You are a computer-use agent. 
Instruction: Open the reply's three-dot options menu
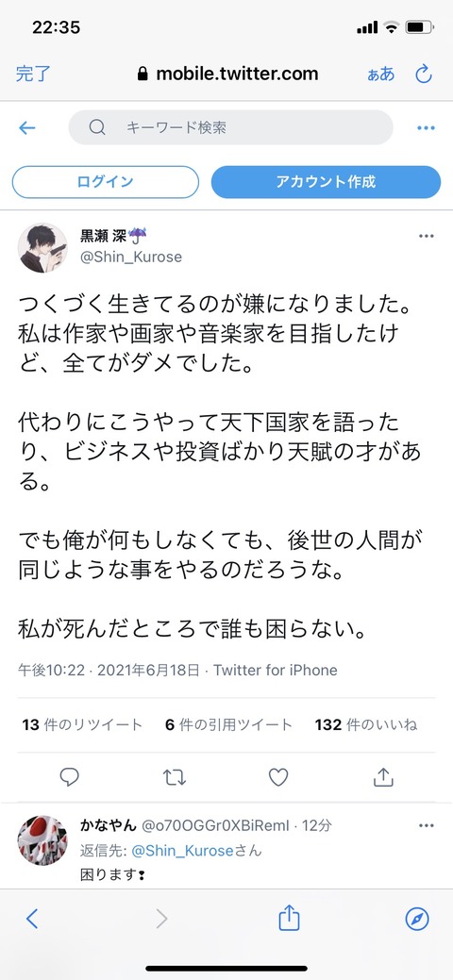click(426, 825)
